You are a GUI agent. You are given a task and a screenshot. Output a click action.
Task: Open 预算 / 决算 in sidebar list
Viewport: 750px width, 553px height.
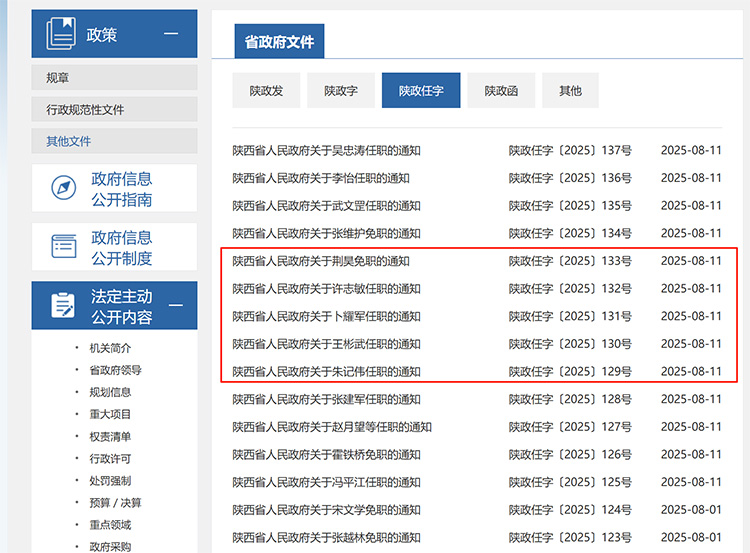click(115, 503)
